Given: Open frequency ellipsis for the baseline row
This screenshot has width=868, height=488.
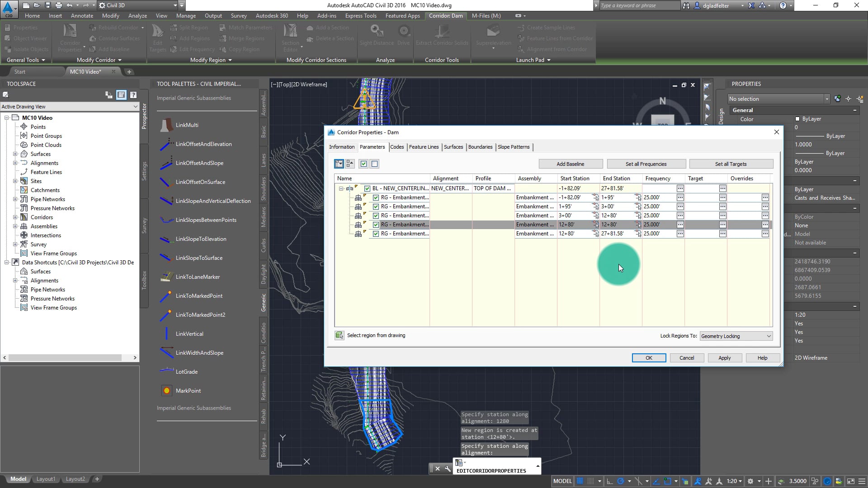Looking at the screenshot, I should pos(680,188).
